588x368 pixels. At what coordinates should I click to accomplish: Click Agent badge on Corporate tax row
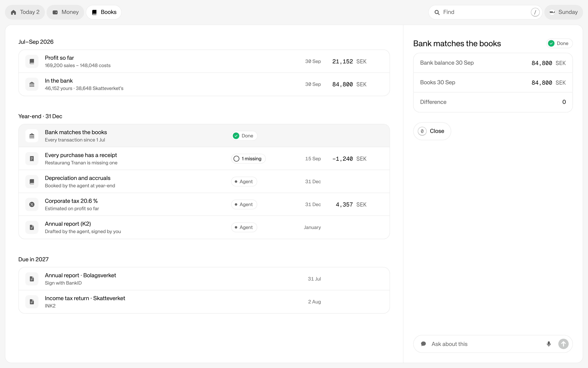[244, 204]
